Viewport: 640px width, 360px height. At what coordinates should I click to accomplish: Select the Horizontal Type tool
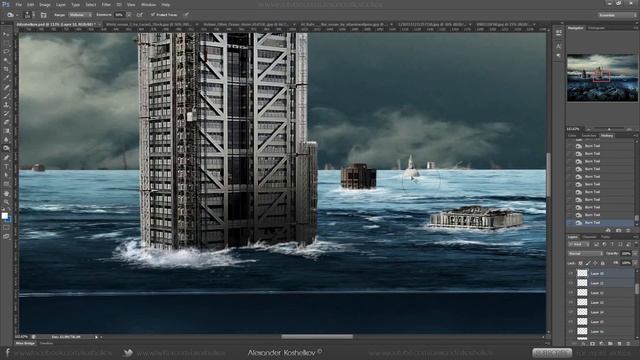tap(6, 167)
